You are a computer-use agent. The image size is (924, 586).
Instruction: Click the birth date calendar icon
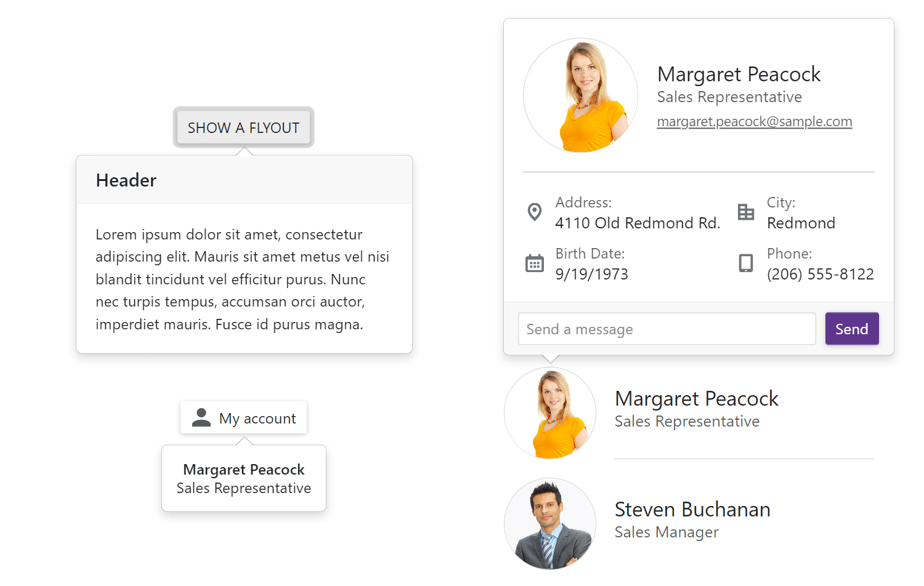pyautogui.click(x=535, y=263)
